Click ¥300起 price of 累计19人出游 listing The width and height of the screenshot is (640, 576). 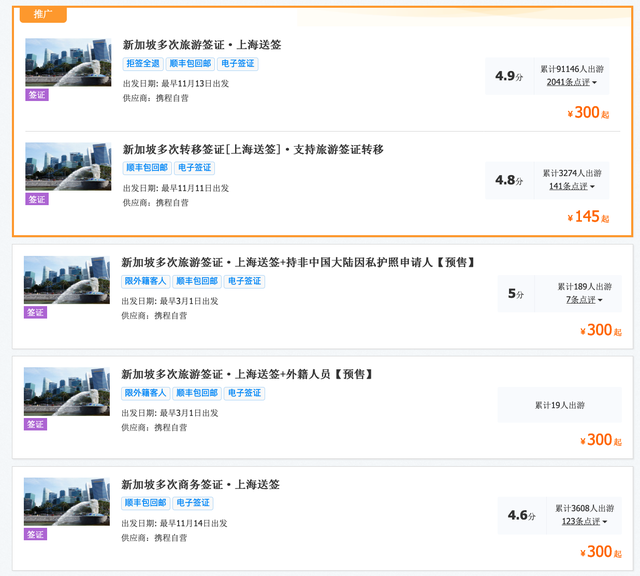tap(601, 440)
